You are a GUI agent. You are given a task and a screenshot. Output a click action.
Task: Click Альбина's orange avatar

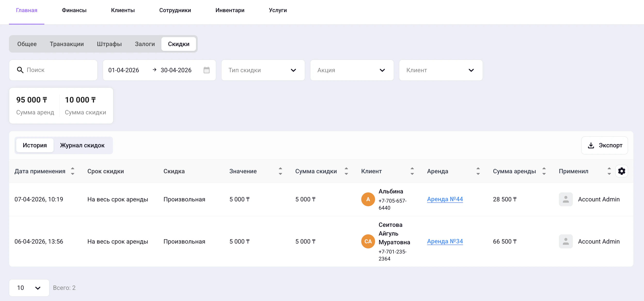pos(368,199)
